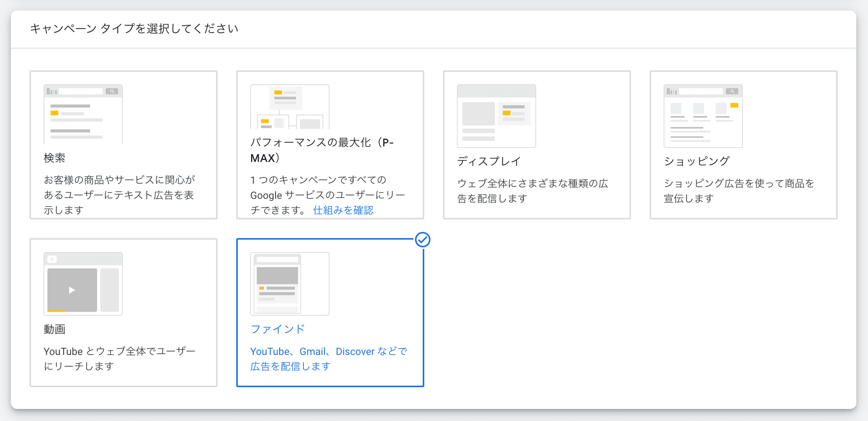Pick the ショッピング card title
868x421 pixels.
[697, 161]
